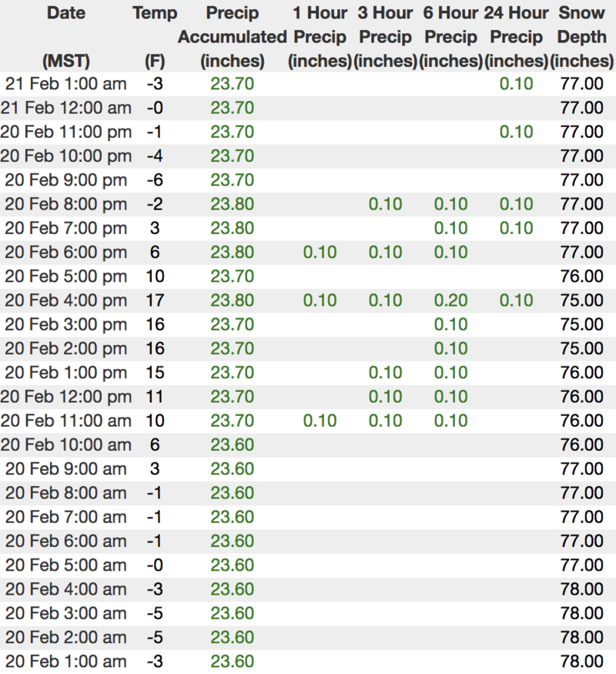Select the 20 Feb 9:00 pm date cell
The image size is (616, 674).
coord(65,180)
